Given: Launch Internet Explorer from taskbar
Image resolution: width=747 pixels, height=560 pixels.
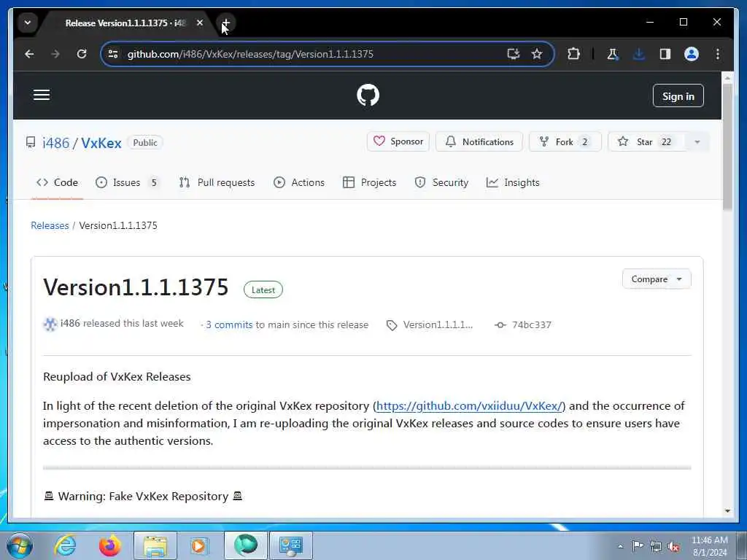Looking at the screenshot, I should click(x=65, y=545).
